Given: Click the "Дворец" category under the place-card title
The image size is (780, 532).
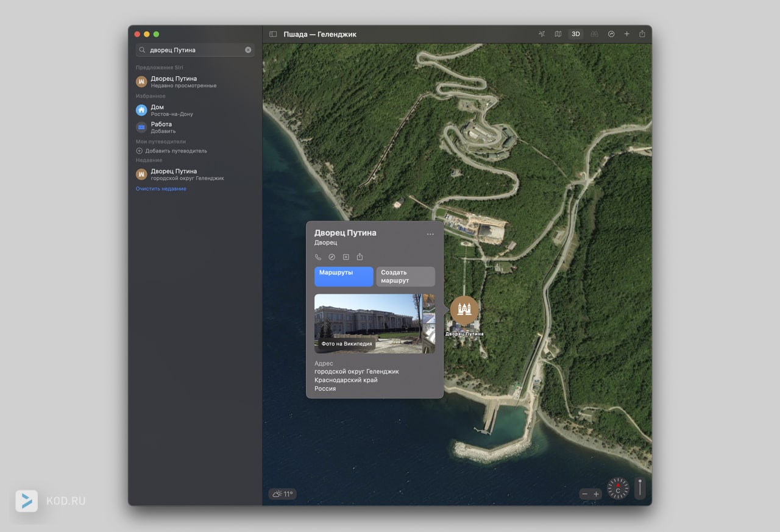Looking at the screenshot, I should click(x=326, y=243).
